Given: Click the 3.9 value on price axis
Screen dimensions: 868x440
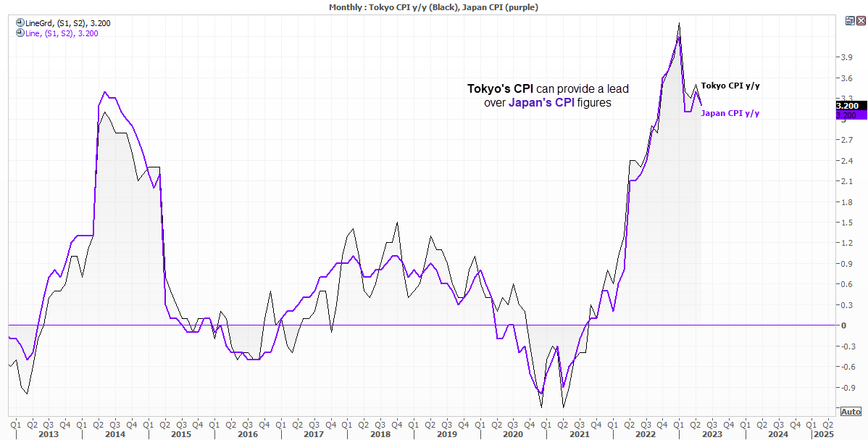Looking at the screenshot, I should pyautogui.click(x=846, y=58).
